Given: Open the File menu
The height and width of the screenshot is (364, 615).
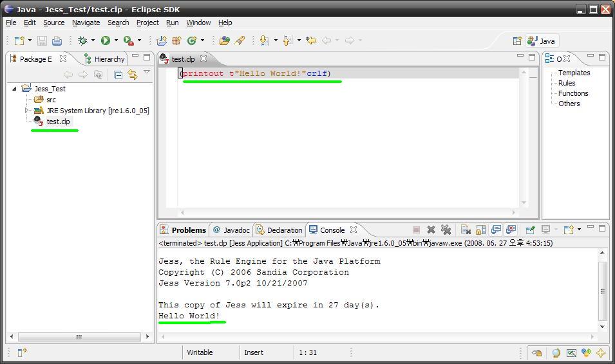Looking at the screenshot, I should [x=11, y=23].
